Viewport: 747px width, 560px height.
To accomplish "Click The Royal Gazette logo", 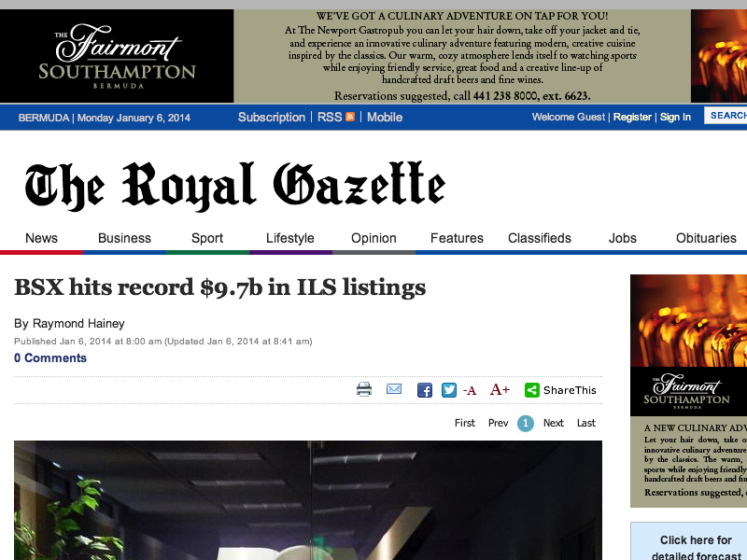I will [x=234, y=185].
